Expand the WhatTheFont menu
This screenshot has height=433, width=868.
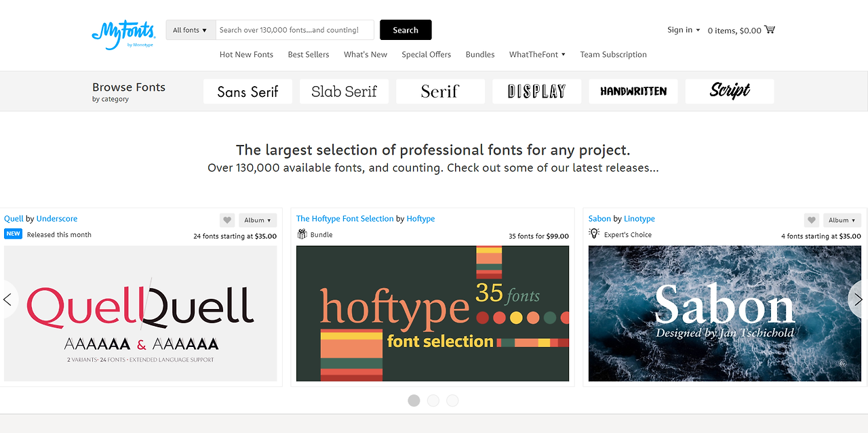(x=537, y=54)
